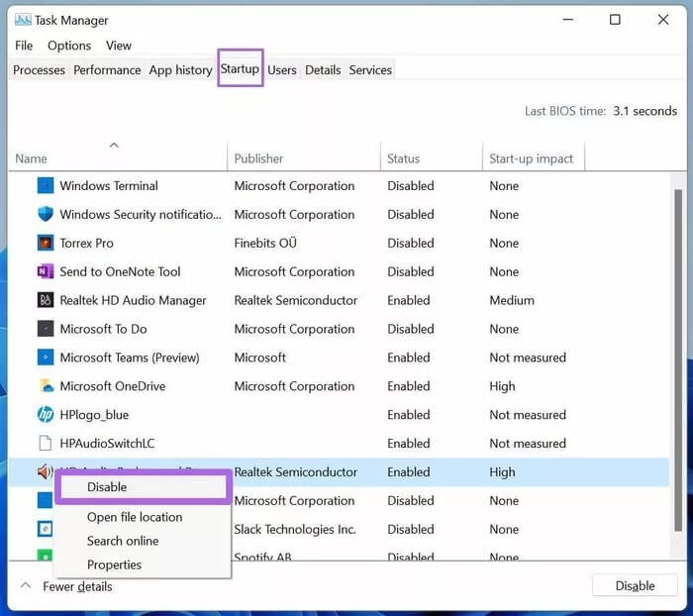
Task: Click Slack Technologies Inc. publisher cell
Action: coord(295,529)
